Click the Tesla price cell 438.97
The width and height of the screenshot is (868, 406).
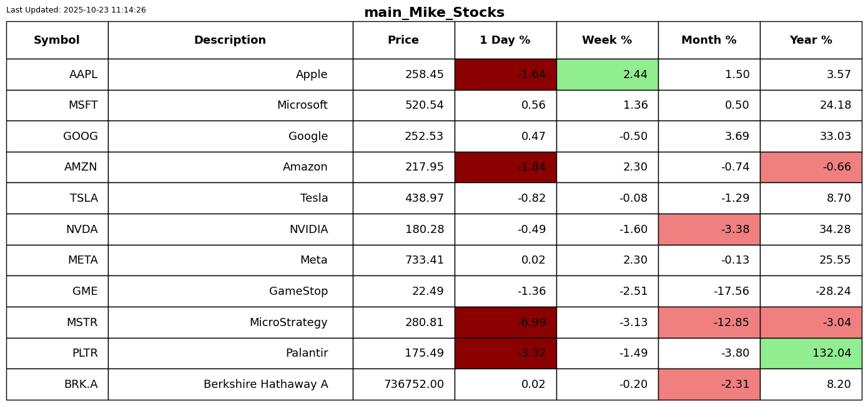(403, 198)
